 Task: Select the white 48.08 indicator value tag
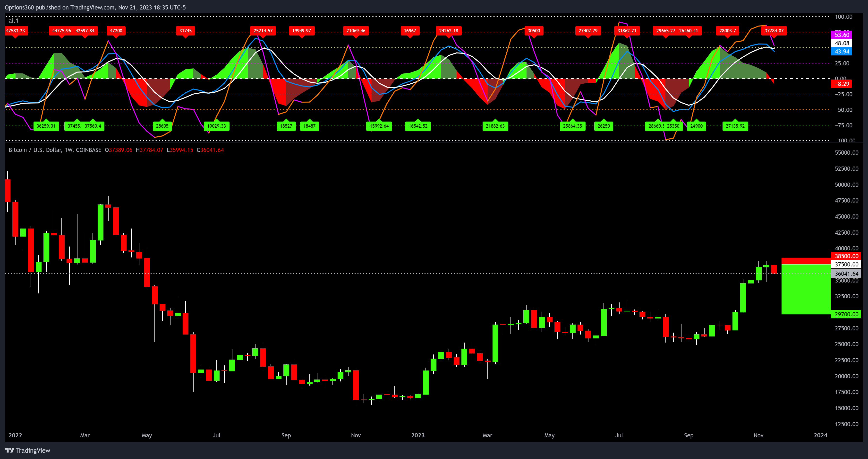(841, 43)
